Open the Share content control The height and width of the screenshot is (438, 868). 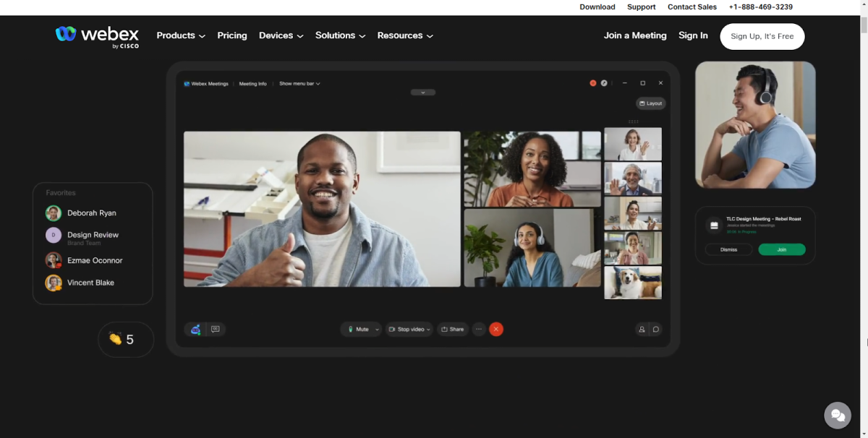(x=453, y=329)
